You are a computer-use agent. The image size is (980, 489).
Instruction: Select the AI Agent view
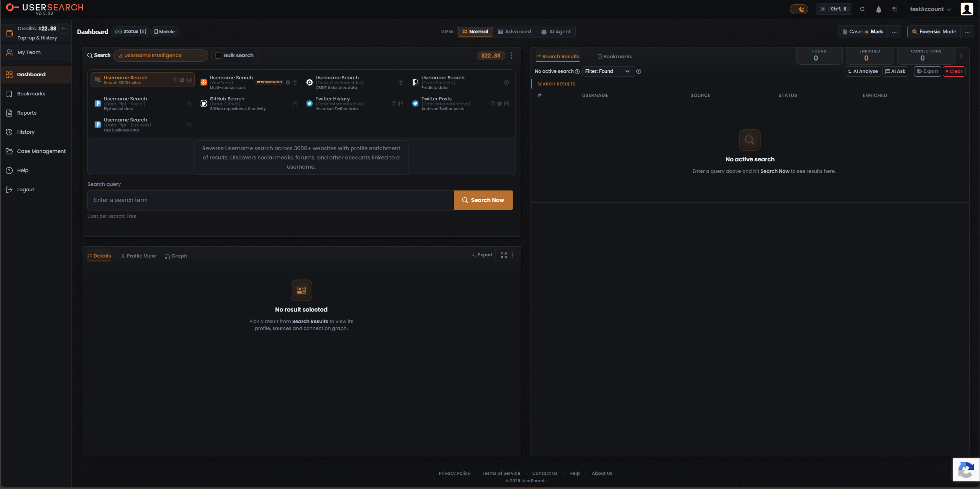[x=556, y=32]
